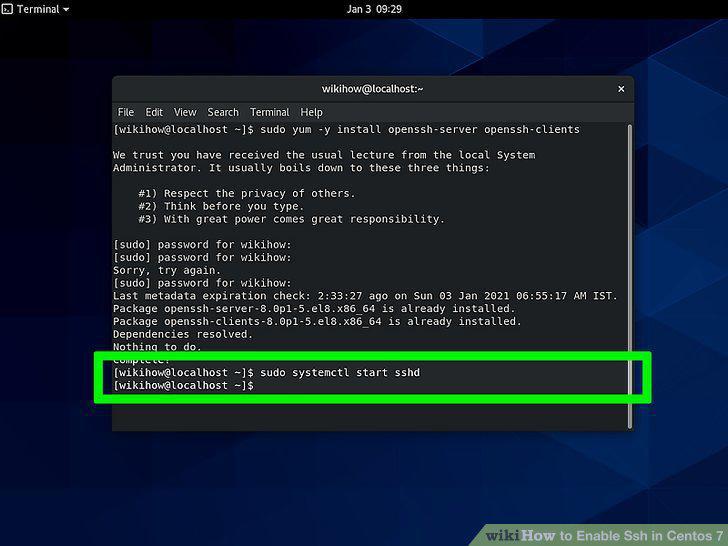
Task: Click text '#2) Think before you type.'
Action: coord(221,206)
